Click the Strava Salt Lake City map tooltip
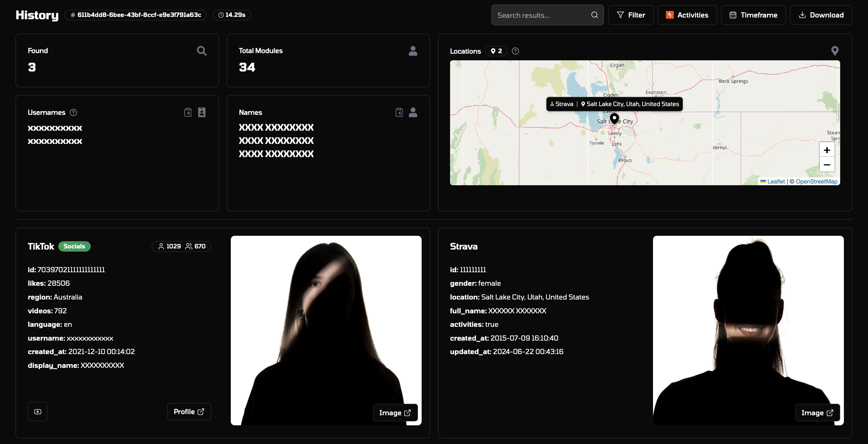This screenshot has height=444, width=868. click(614, 104)
